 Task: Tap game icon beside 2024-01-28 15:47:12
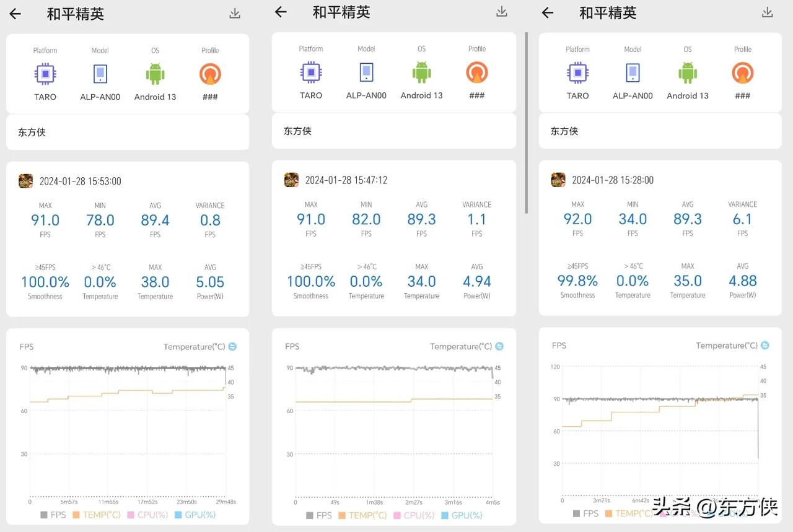(x=291, y=180)
